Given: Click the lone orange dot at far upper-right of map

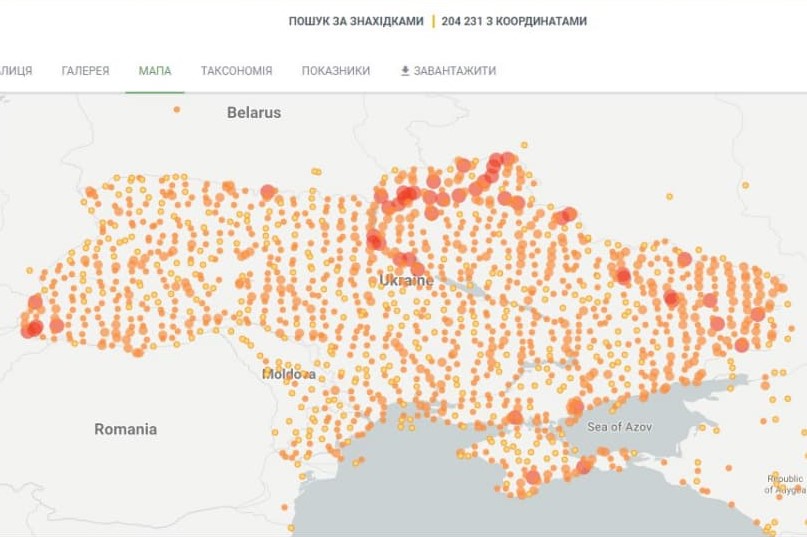Looking at the screenshot, I should (x=745, y=185).
